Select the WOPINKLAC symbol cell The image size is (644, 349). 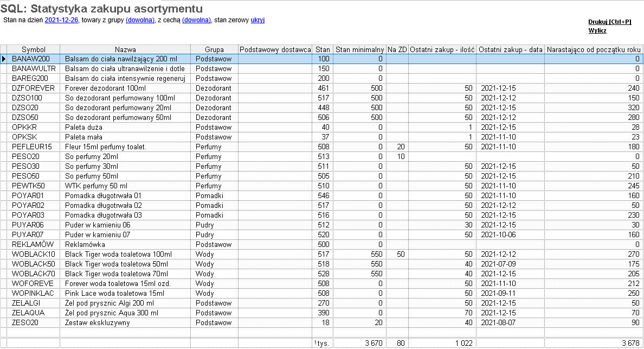33,293
